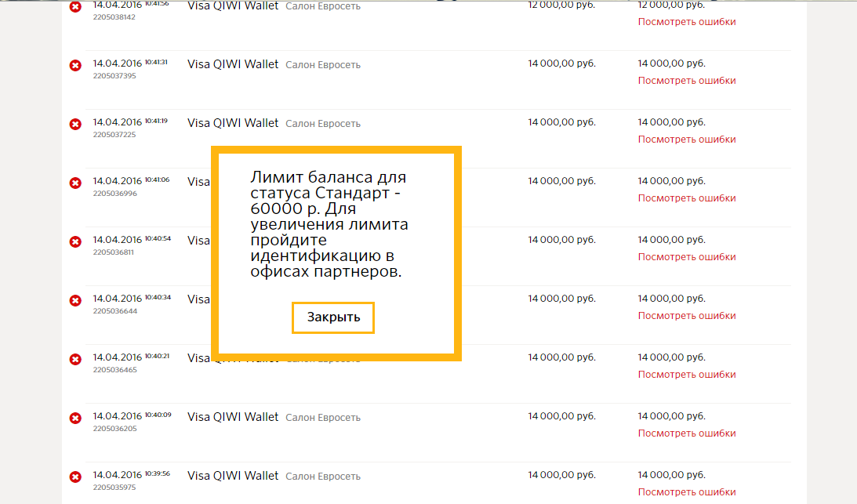Image resolution: width=857 pixels, height=504 pixels.
Task: Select transaction ID 2205035975
Action: 114,487
